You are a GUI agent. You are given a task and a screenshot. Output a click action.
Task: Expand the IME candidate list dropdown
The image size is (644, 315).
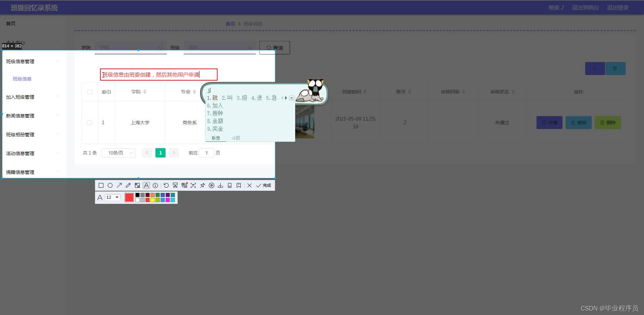tap(291, 98)
